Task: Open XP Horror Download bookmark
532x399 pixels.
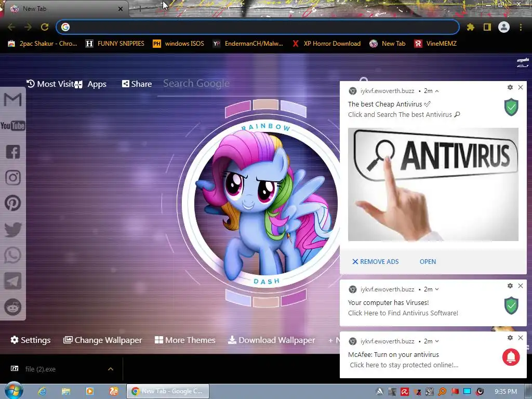Action: point(326,44)
